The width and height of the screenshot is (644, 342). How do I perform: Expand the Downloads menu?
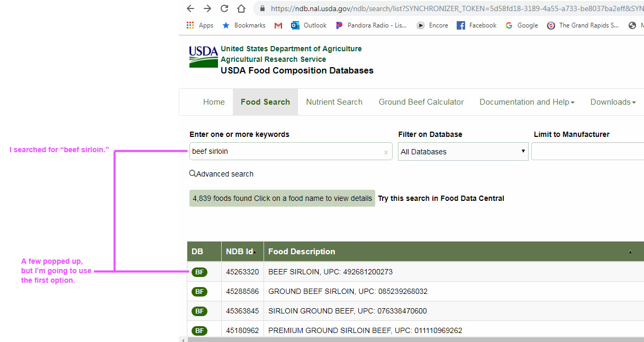click(x=612, y=101)
